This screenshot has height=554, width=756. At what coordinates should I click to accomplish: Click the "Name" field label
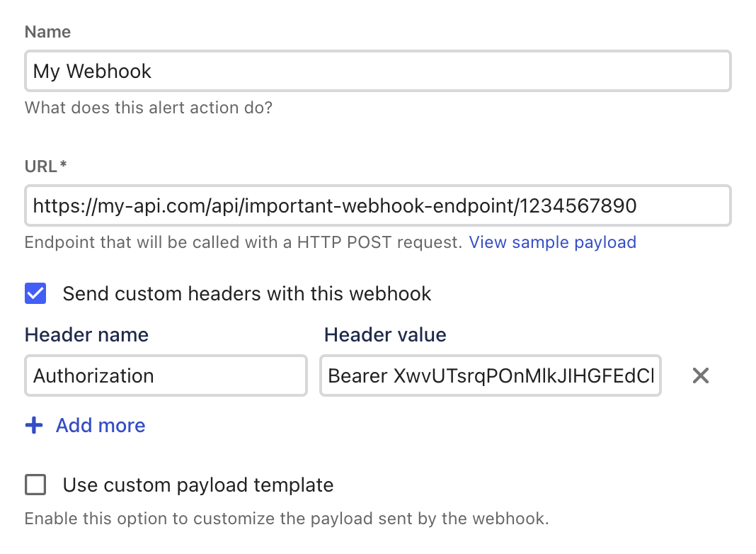coord(47,32)
